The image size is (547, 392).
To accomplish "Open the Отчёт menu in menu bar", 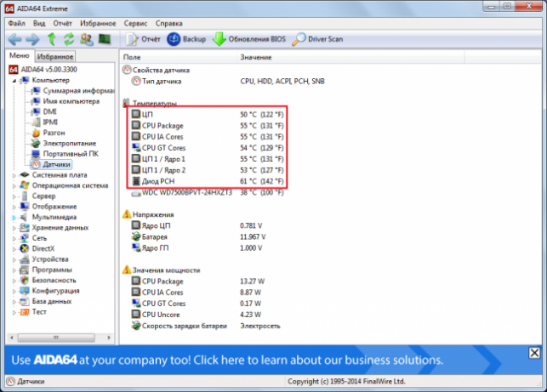I will [62, 23].
